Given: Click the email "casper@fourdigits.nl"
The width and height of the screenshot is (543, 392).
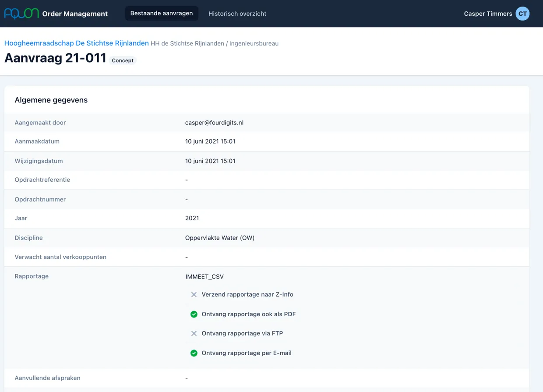Looking at the screenshot, I should pos(214,123).
